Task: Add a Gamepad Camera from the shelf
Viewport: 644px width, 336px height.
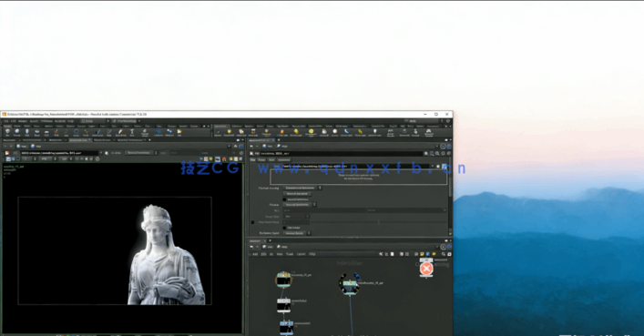Action: pyautogui.click(x=429, y=132)
